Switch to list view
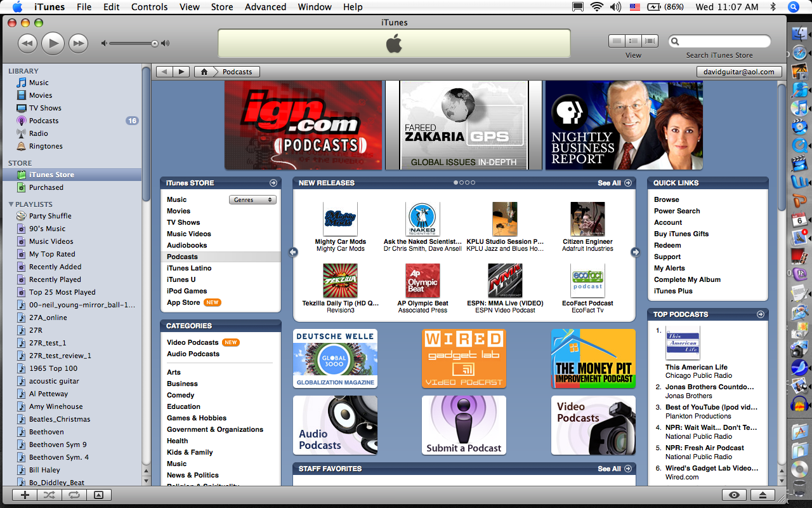 pos(617,41)
